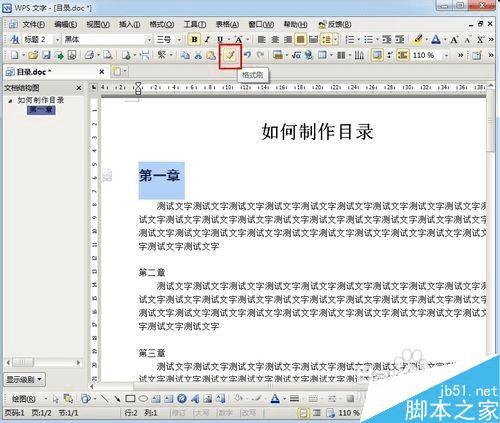500x423 pixels.
Task: Expand the 显示级别 level dropdown
Action: tap(25, 379)
